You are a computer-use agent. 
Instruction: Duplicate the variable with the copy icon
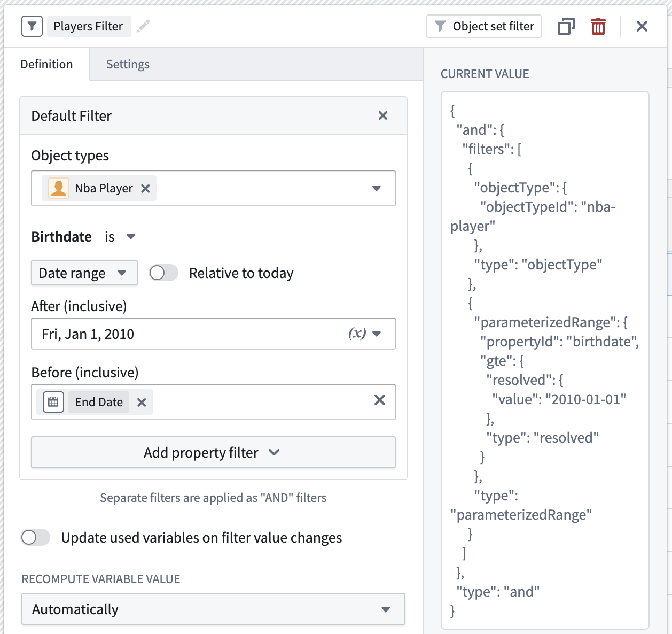point(566,26)
